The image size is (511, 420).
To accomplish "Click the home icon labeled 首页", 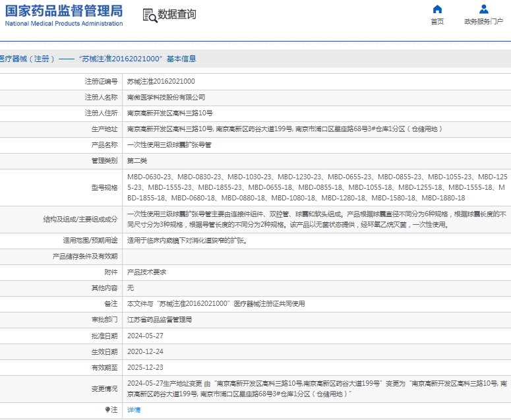I will [437, 9].
